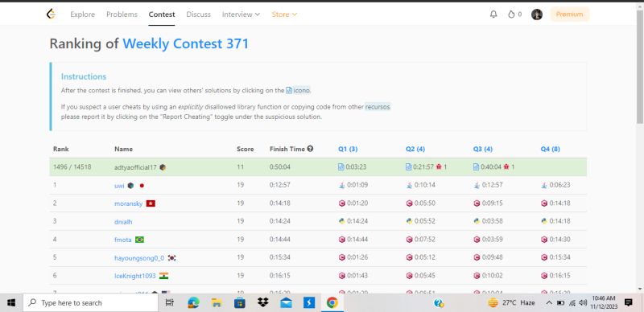Click the 1496 / 14518 rank cell
644x312 pixels.
72,167
